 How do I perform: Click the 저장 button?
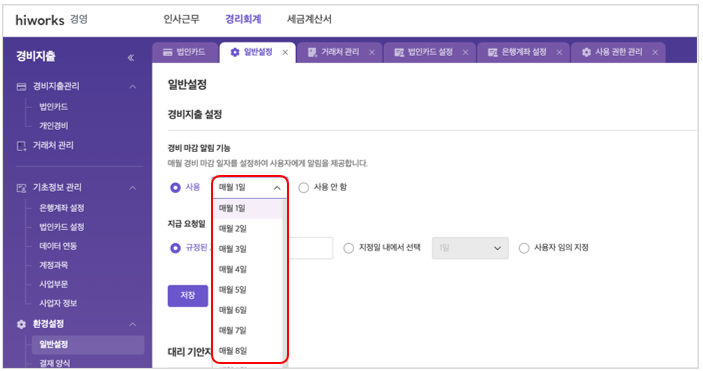[x=188, y=296]
